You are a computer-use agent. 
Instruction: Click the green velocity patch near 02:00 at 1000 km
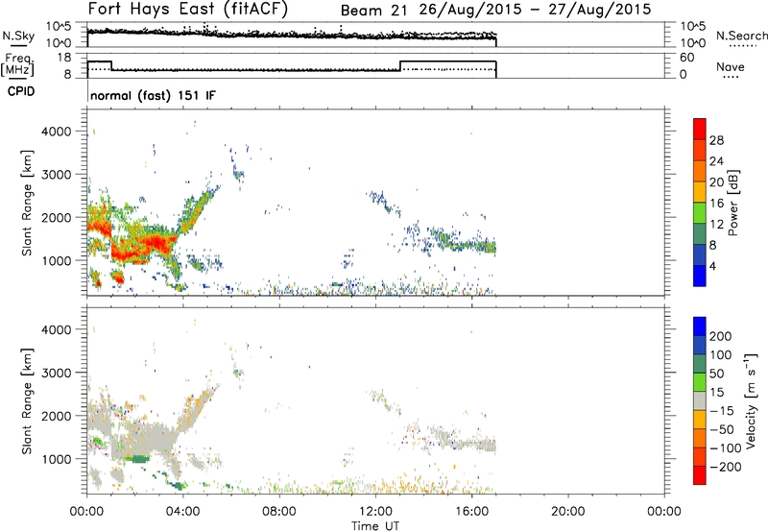(x=138, y=458)
